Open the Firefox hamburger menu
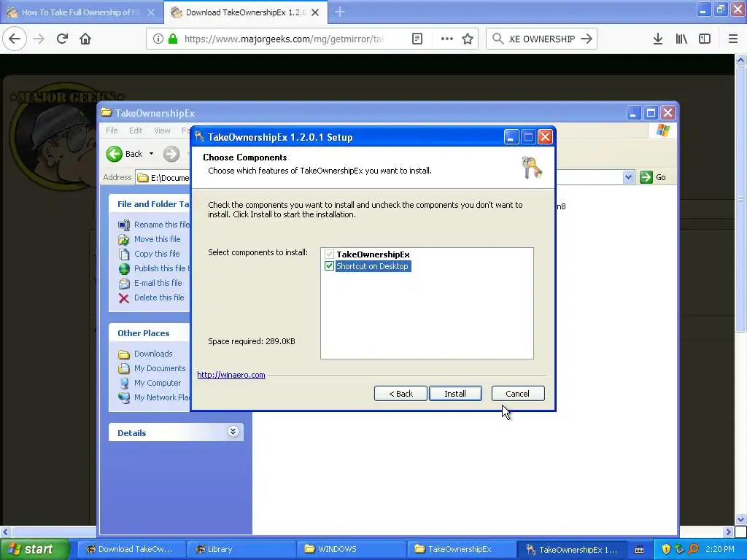 pyautogui.click(x=732, y=39)
